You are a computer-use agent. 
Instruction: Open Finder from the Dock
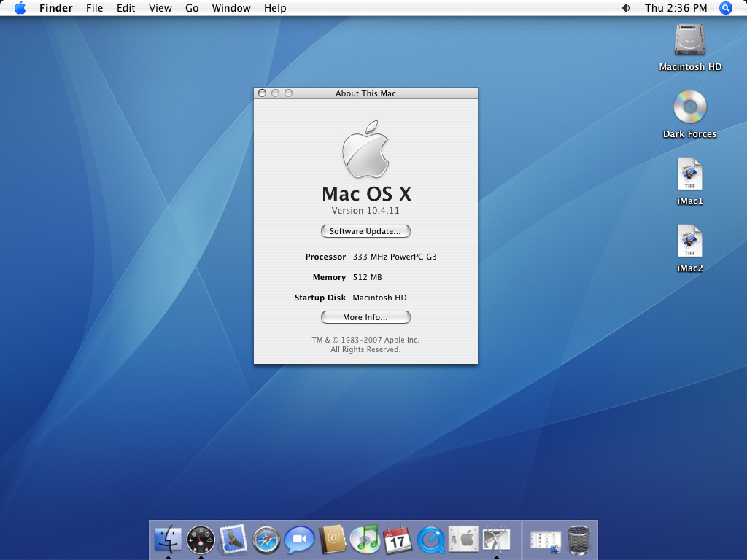[169, 540]
